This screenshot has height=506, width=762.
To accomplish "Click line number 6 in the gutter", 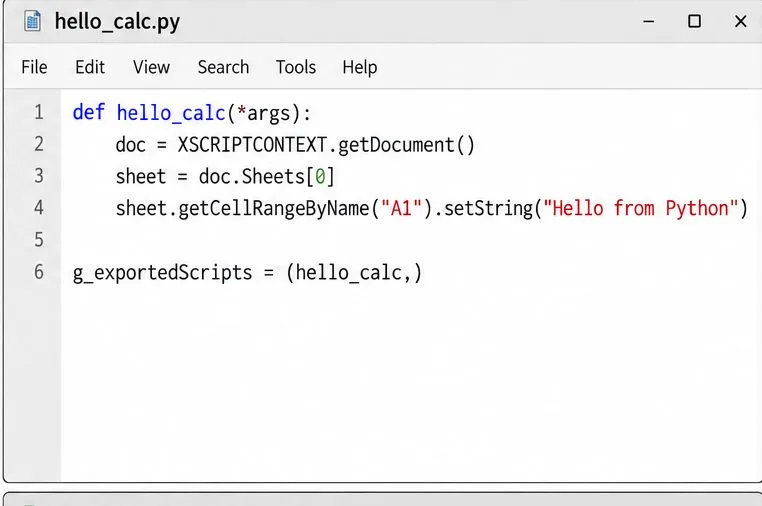I will pyautogui.click(x=39, y=272).
